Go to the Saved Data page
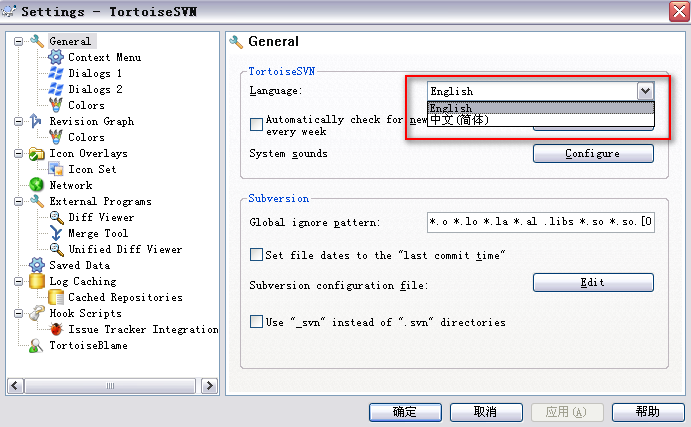691x427 pixels. point(79,265)
